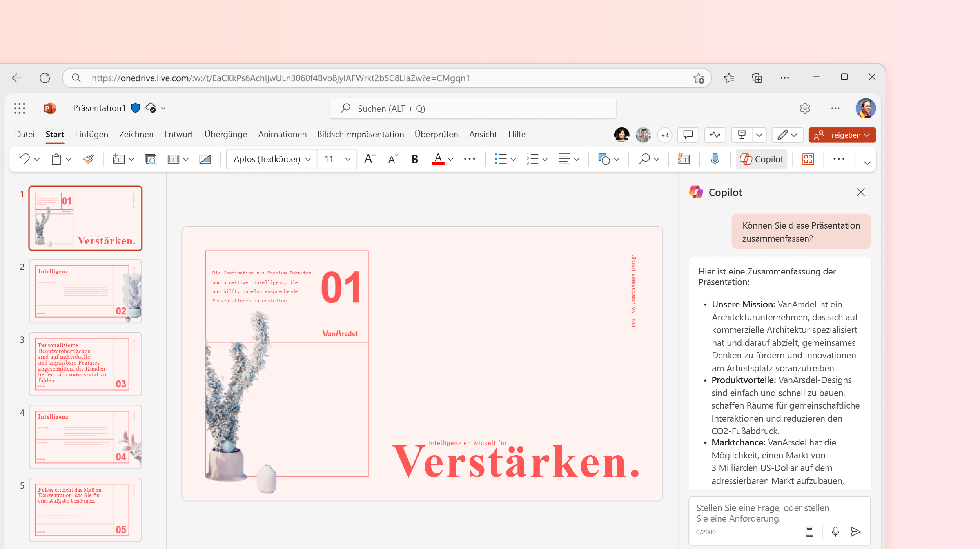
Task: Click the Comments icon in ribbon
Action: click(x=689, y=135)
